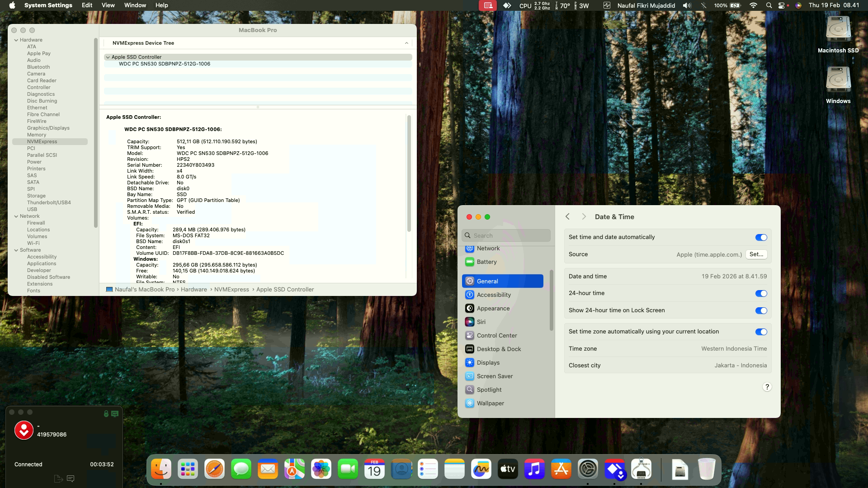Screen dimensions: 868x488
Task: Open Reminders from the Dock
Action: 428,469
